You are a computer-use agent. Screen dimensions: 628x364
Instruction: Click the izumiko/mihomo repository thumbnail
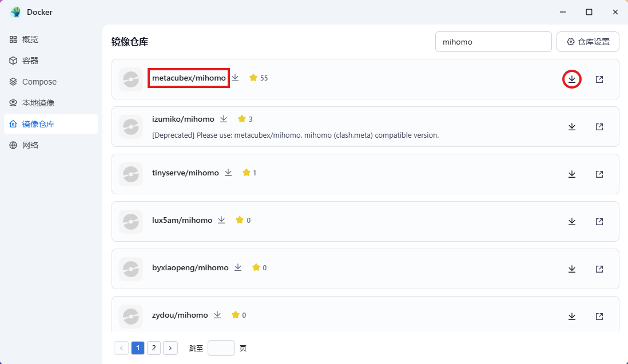[131, 127]
